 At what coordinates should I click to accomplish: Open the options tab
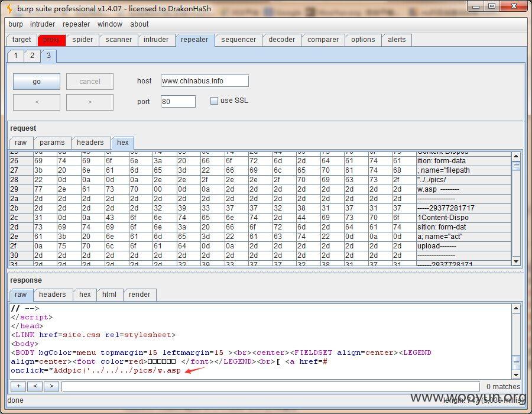point(363,40)
